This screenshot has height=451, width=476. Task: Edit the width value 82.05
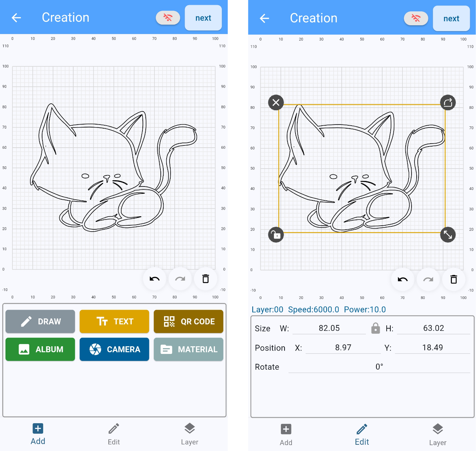(329, 328)
